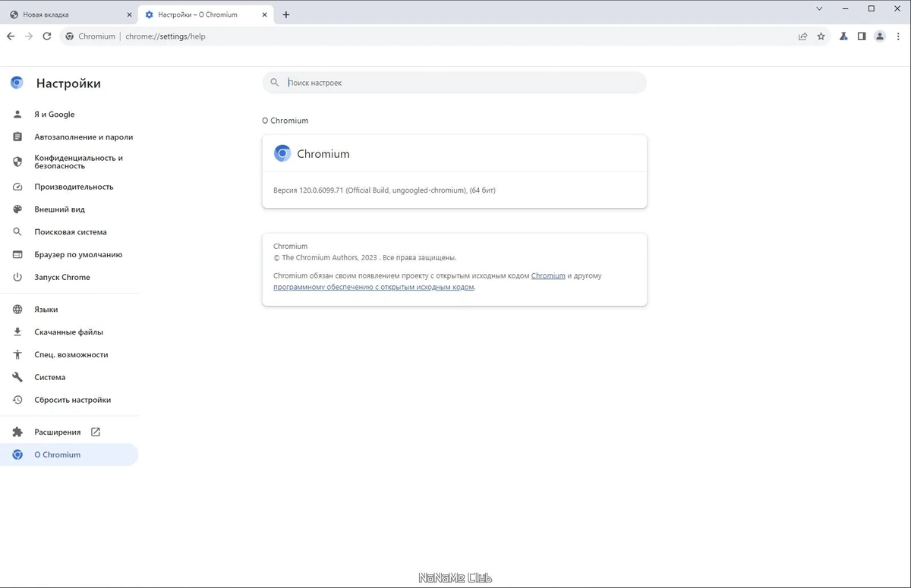This screenshot has width=911, height=588.
Task: Open Внешний вид settings section
Action: click(x=69, y=209)
